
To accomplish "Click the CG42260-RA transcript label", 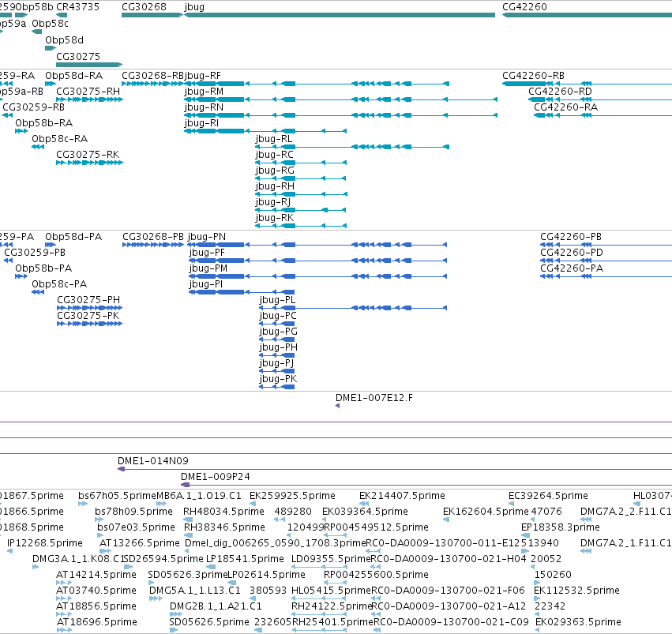I will 565,107.
